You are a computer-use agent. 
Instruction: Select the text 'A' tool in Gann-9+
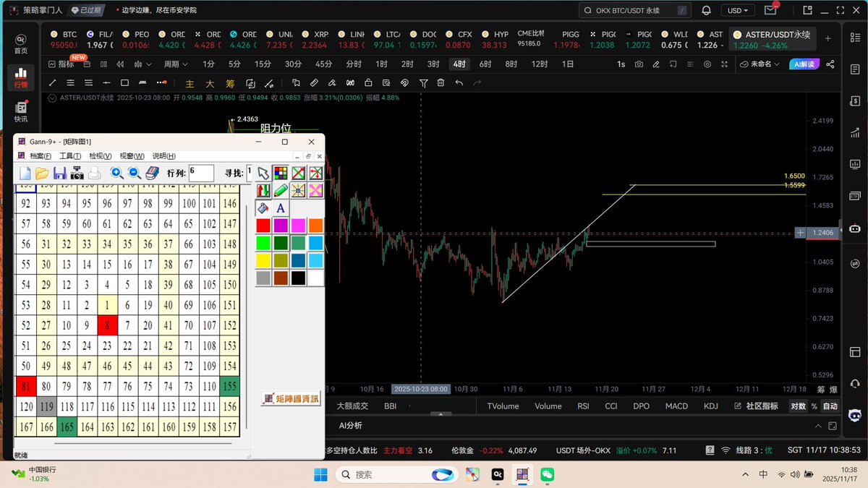pyautogui.click(x=281, y=208)
